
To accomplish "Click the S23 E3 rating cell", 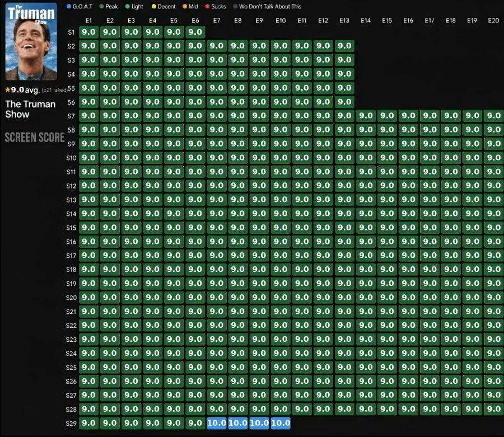I will (131, 340).
